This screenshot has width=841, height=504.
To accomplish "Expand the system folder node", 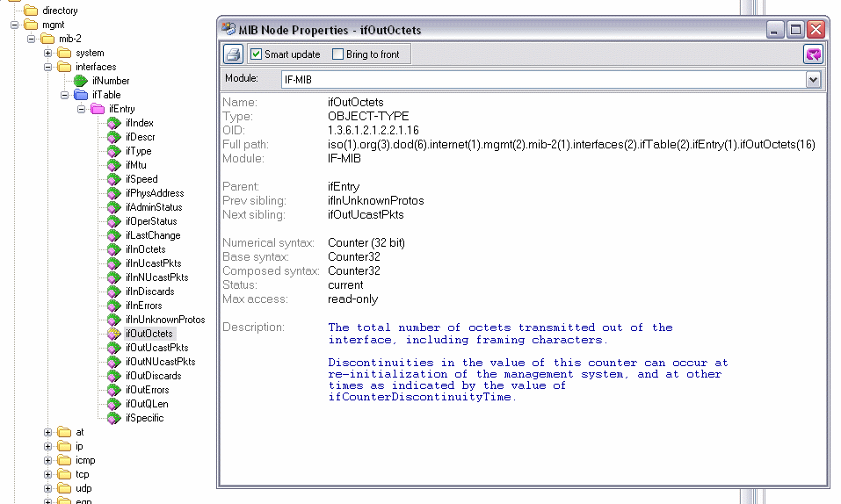I will click(49, 53).
